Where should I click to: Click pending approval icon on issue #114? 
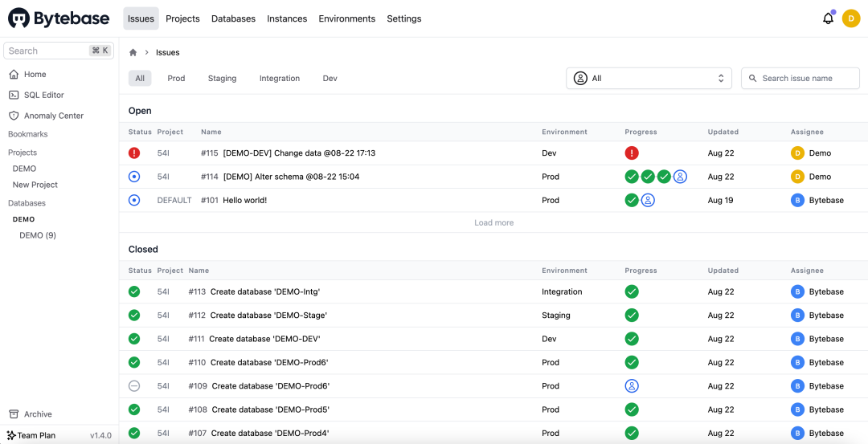click(680, 177)
